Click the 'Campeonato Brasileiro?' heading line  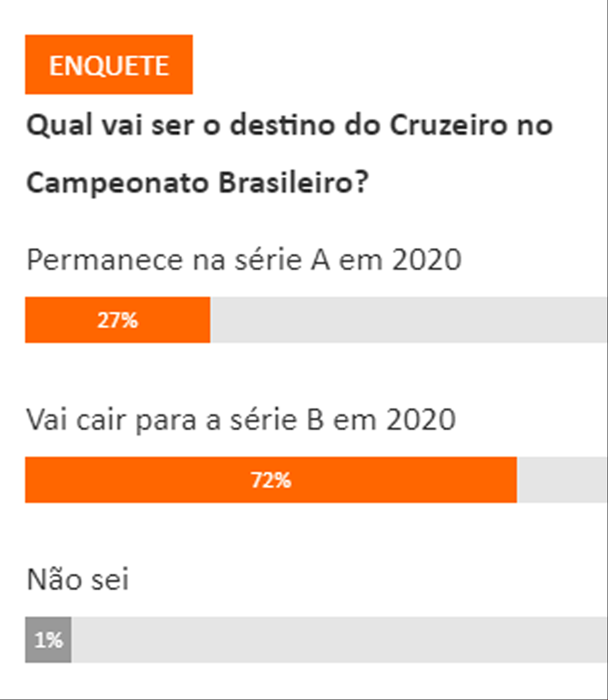coord(198,182)
